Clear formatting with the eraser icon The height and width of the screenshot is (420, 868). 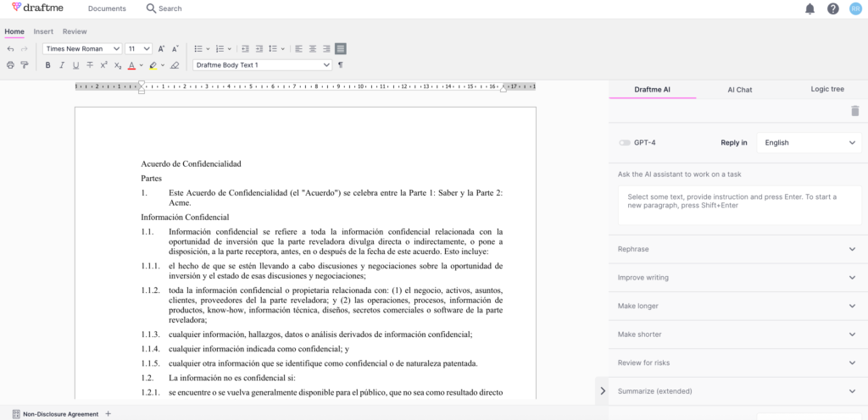(175, 65)
